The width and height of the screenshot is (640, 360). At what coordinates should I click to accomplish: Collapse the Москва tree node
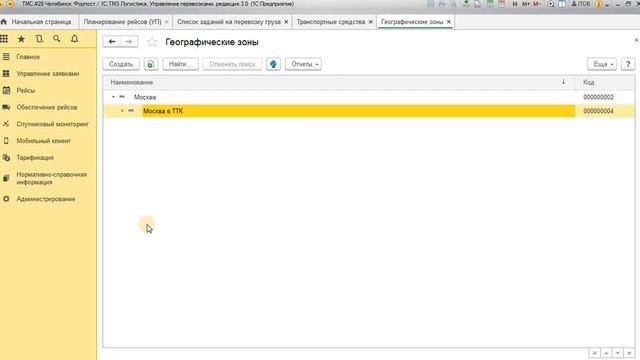pyautogui.click(x=113, y=97)
